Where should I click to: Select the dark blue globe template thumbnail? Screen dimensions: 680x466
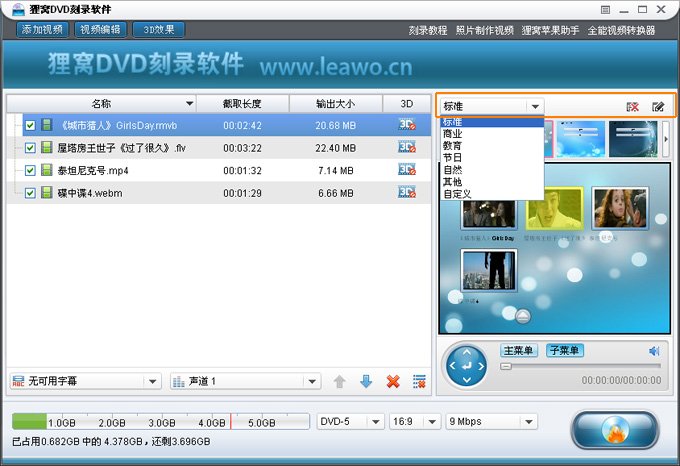(x=633, y=139)
